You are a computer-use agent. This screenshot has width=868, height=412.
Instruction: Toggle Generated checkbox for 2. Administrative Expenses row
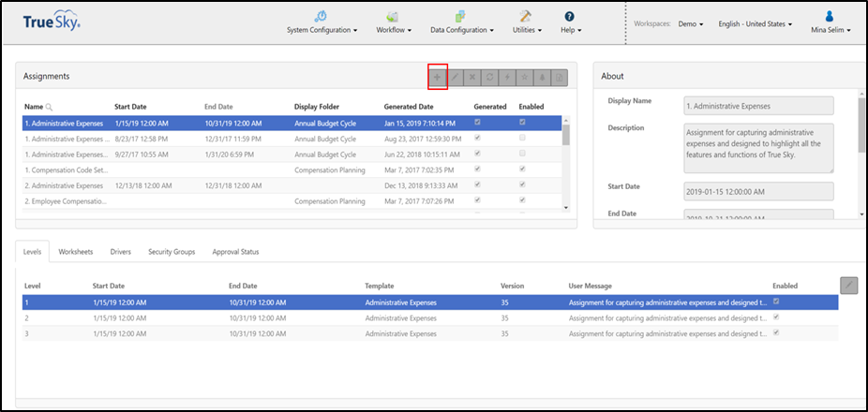coord(477,184)
